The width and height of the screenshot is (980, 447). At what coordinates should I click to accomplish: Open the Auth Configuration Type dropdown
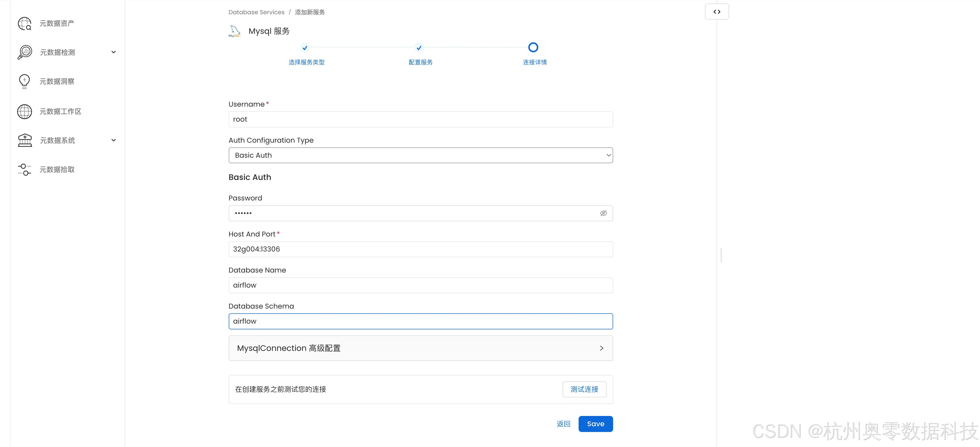[420, 155]
